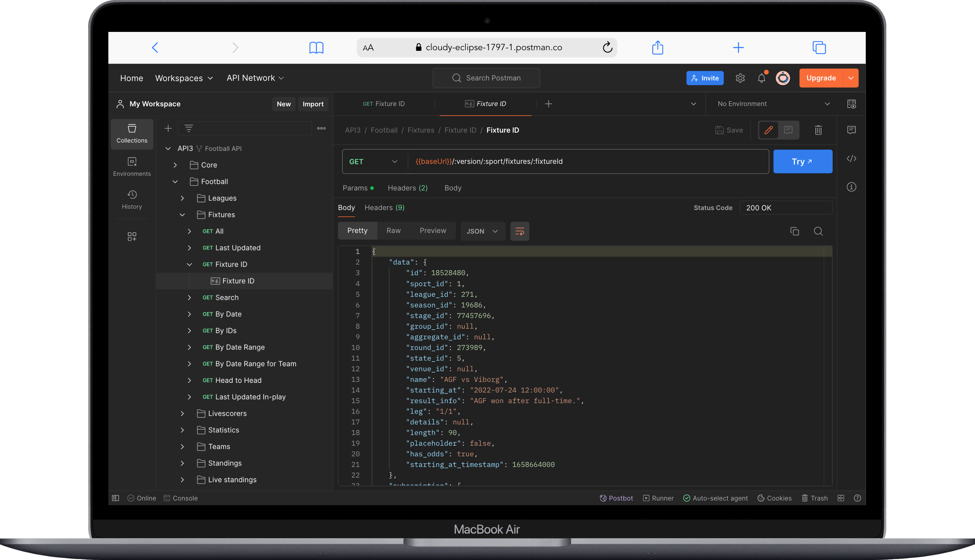Open Postman settings gear icon
Screen dimensions: 975x560
tap(740, 78)
